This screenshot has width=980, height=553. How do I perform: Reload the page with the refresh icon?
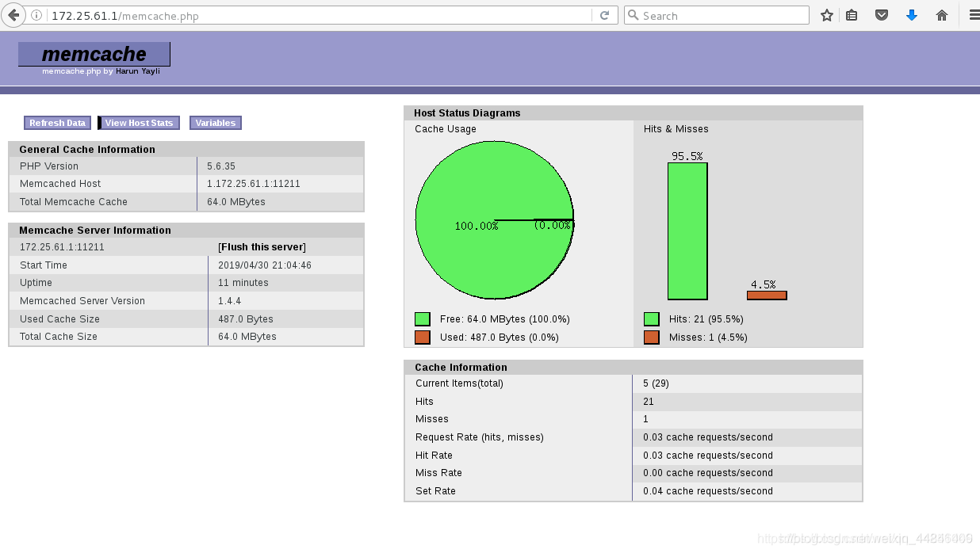point(604,15)
